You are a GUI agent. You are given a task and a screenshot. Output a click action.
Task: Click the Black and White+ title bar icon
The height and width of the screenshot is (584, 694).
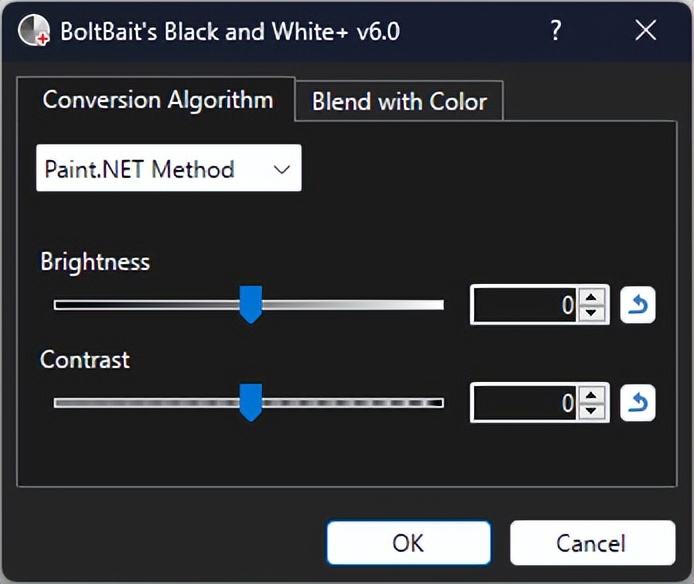34,31
